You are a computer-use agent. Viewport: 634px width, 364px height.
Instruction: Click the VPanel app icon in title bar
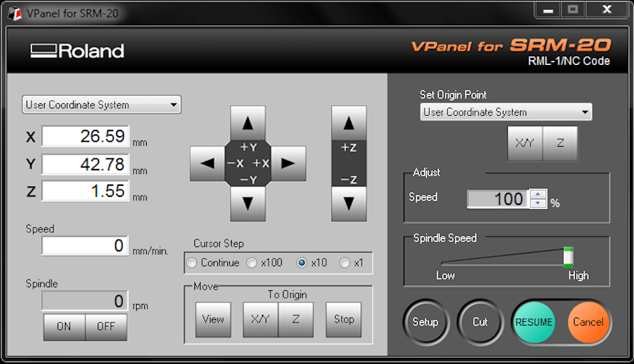[x=15, y=14]
